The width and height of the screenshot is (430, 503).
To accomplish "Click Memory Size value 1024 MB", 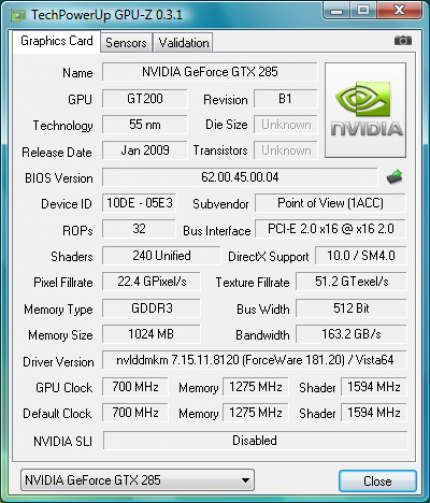I will pos(151,334).
